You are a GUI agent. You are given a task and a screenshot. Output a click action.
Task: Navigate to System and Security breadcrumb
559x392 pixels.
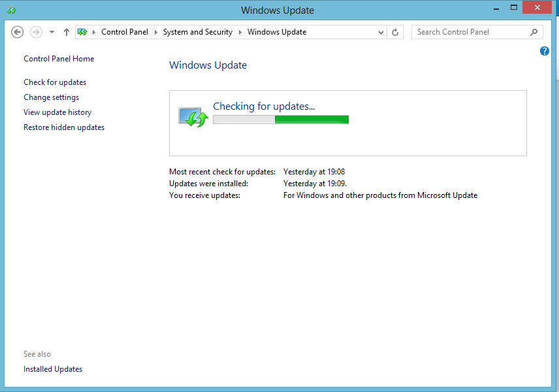[197, 32]
